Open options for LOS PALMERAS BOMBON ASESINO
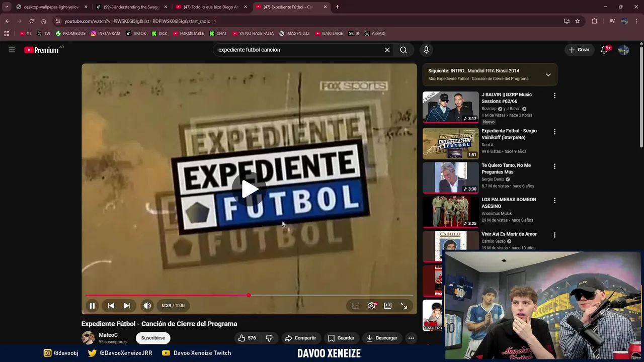 (555, 200)
